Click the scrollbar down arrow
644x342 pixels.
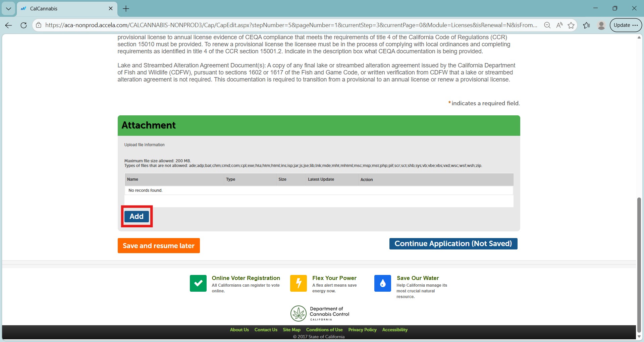click(639, 337)
